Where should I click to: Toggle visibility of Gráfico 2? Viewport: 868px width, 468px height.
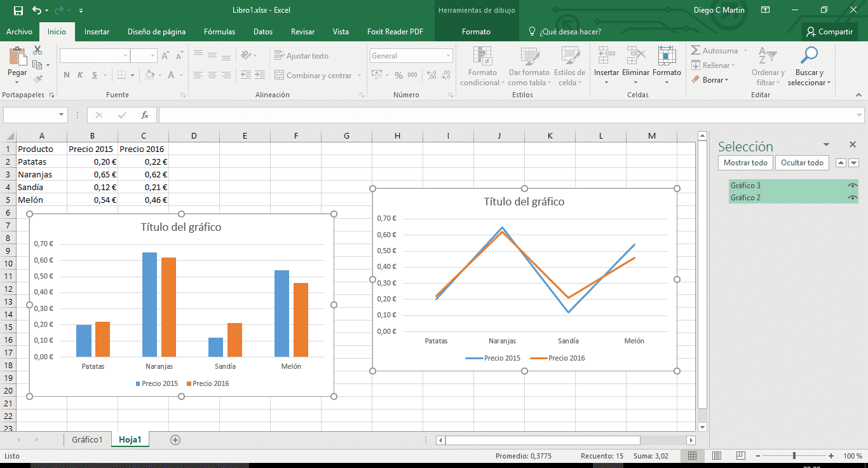point(851,197)
